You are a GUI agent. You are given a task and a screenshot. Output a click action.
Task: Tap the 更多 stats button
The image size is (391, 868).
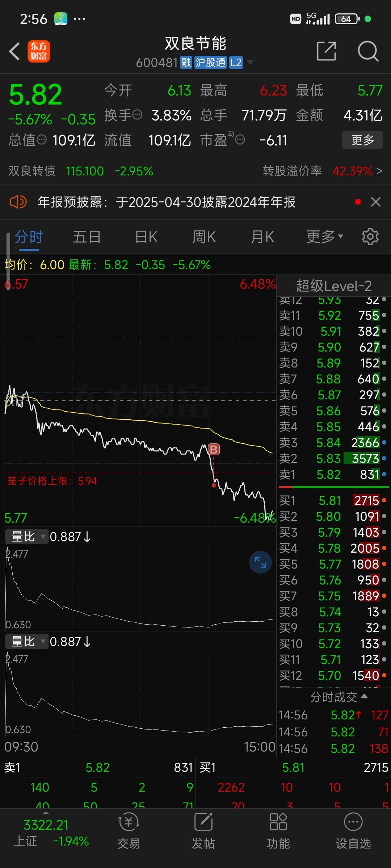pos(362,140)
